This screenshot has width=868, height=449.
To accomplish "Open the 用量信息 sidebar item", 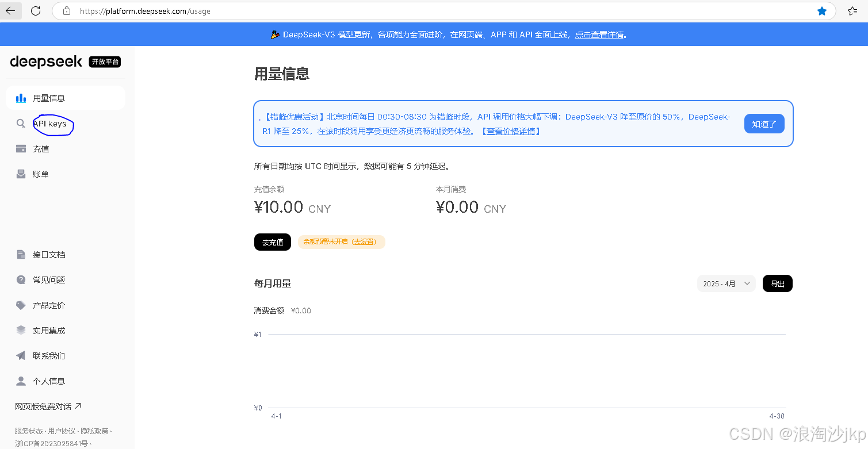I will click(66, 98).
